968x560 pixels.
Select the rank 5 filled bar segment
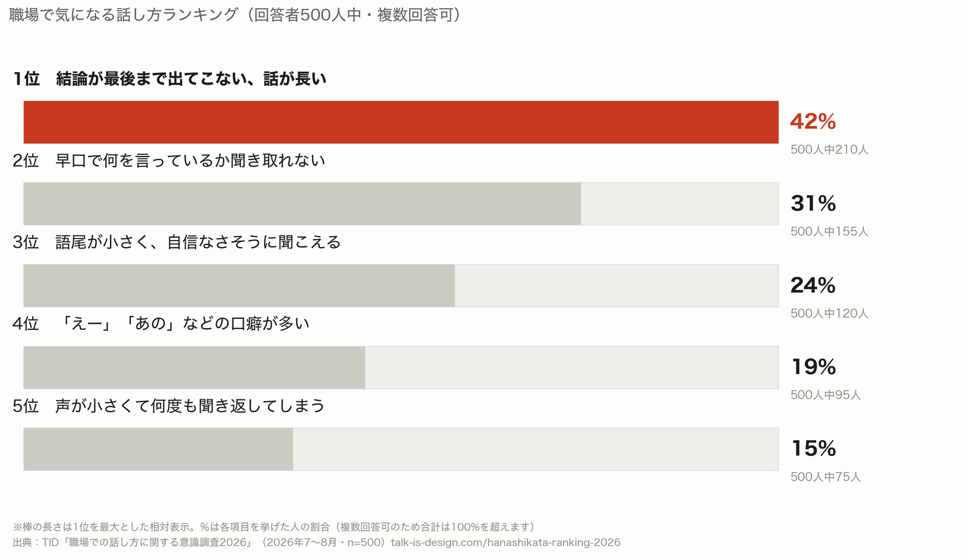click(x=158, y=449)
